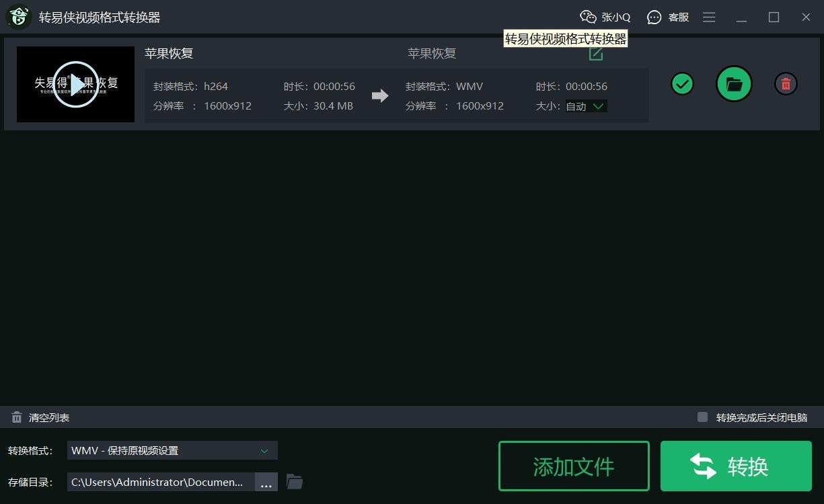Viewport: 824px width, 504px height.
Task: Play the 苹果恢复 video preview
Action: click(75, 84)
